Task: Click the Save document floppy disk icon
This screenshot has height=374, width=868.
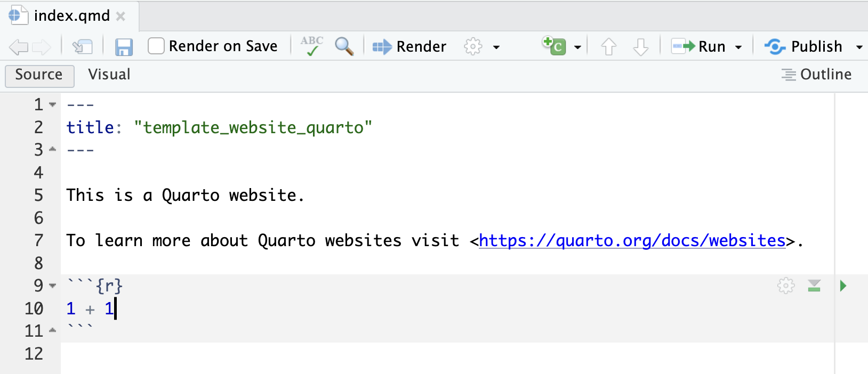Action: pyautogui.click(x=124, y=47)
